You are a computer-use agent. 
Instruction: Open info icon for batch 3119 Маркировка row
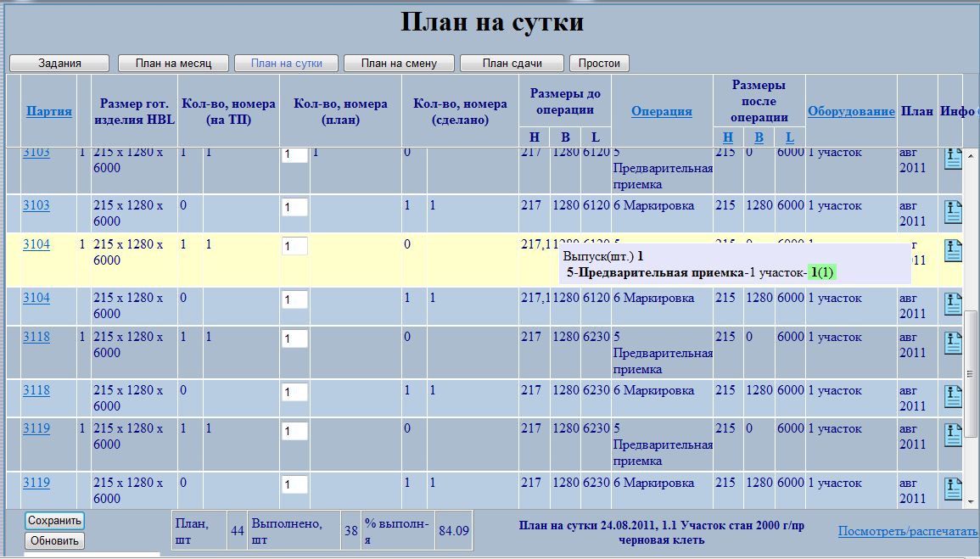(x=953, y=489)
